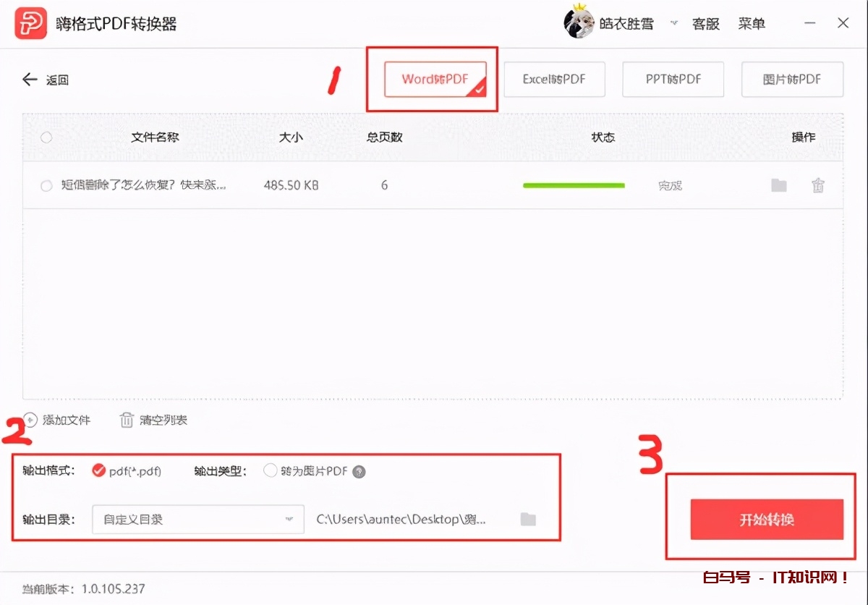This screenshot has width=868, height=605.
Task: Open the 自定义目录 output directory dropdown
Action: click(x=197, y=519)
